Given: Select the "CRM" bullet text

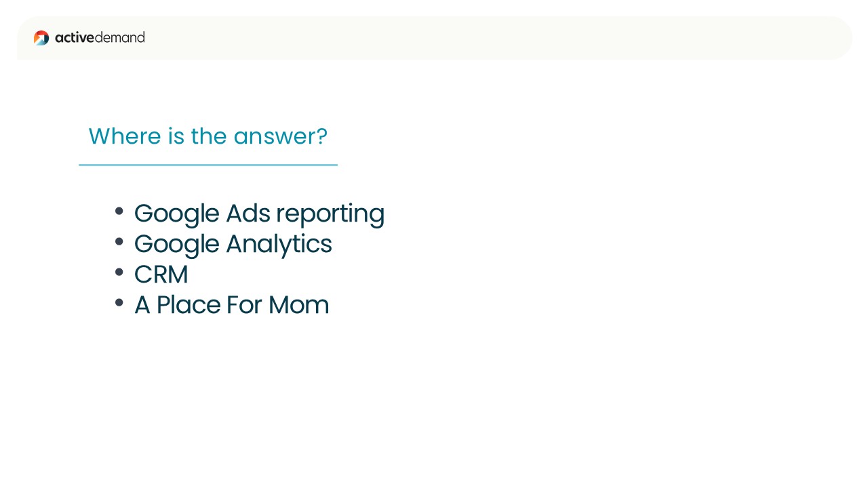Looking at the screenshot, I should pyautogui.click(x=161, y=274).
